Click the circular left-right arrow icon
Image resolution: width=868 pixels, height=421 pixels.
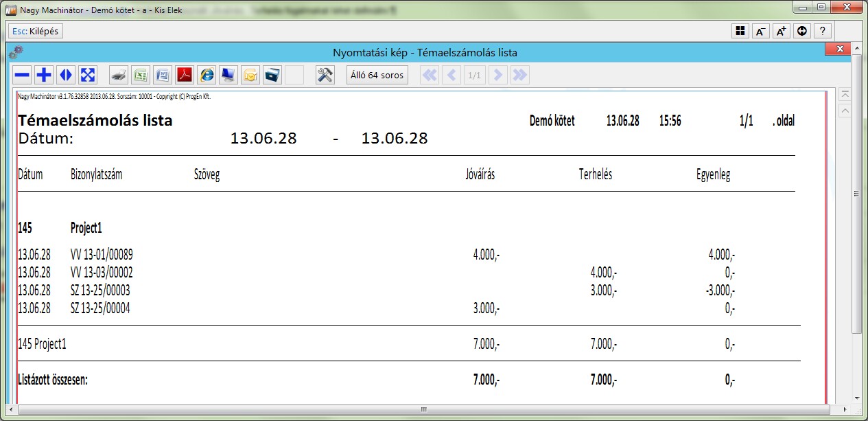[801, 31]
